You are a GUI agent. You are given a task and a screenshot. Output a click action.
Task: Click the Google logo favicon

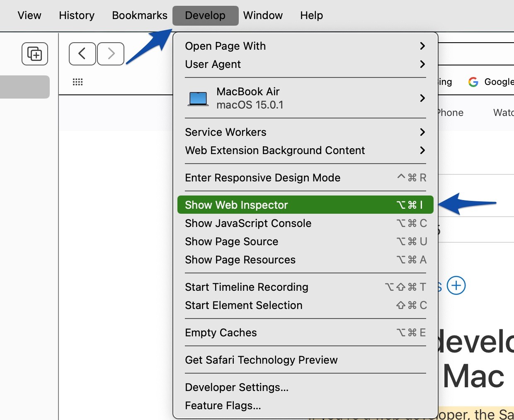coord(473,82)
